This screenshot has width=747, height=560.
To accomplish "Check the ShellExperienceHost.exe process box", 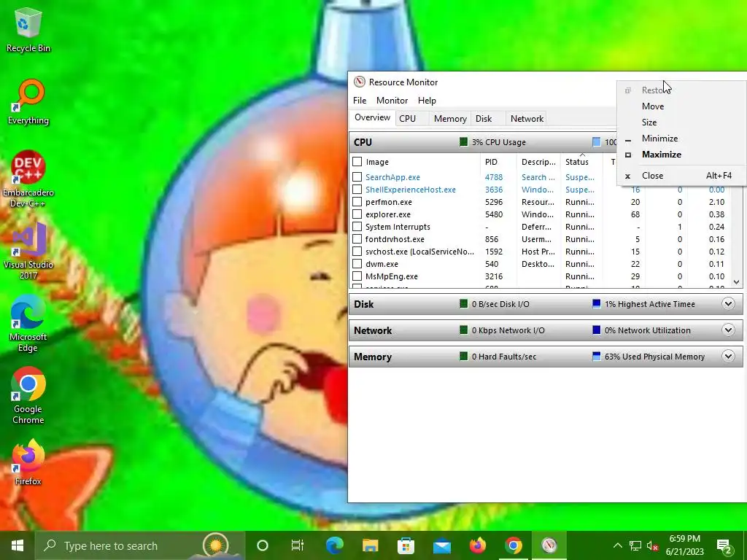I will 357,190.
